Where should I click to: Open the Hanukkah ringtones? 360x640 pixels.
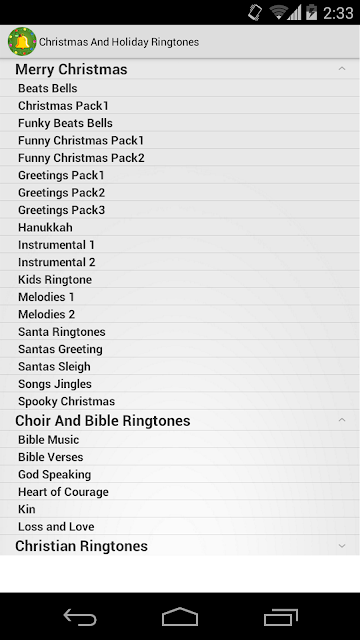click(180, 227)
